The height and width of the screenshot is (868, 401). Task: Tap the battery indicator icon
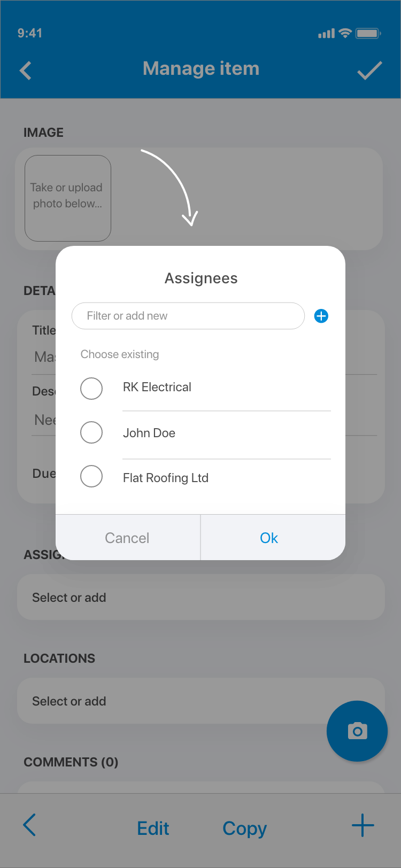pyautogui.click(x=368, y=33)
